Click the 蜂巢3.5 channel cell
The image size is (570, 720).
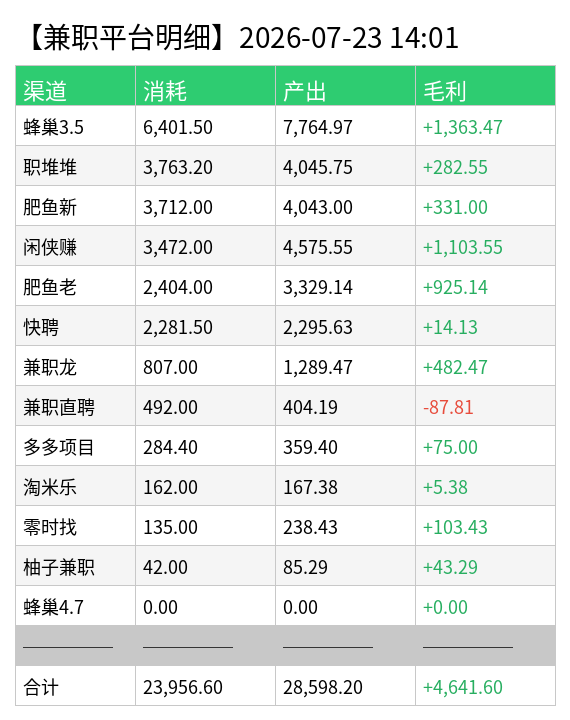[75, 126]
